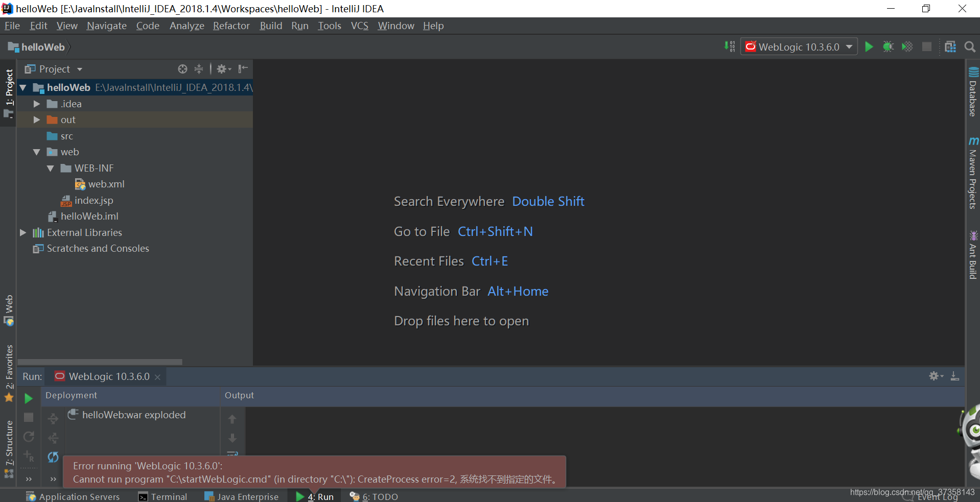Open the Navigate menu
The height and width of the screenshot is (502, 980).
(107, 26)
